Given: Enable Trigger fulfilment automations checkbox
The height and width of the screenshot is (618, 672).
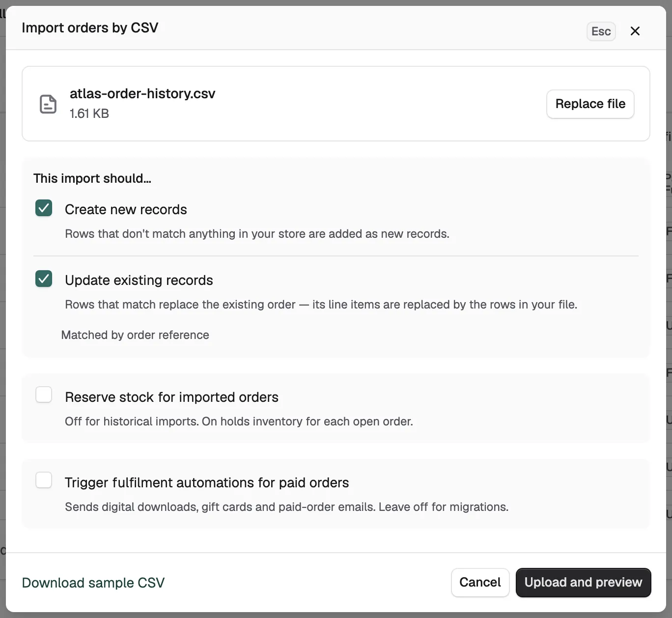Looking at the screenshot, I should (44, 480).
